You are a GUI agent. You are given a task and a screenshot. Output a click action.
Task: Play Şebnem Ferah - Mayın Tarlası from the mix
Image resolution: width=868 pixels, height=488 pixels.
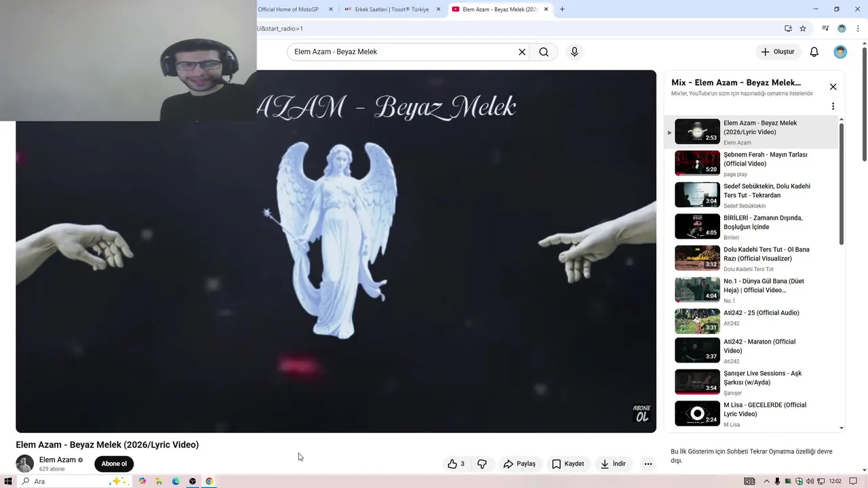751,163
